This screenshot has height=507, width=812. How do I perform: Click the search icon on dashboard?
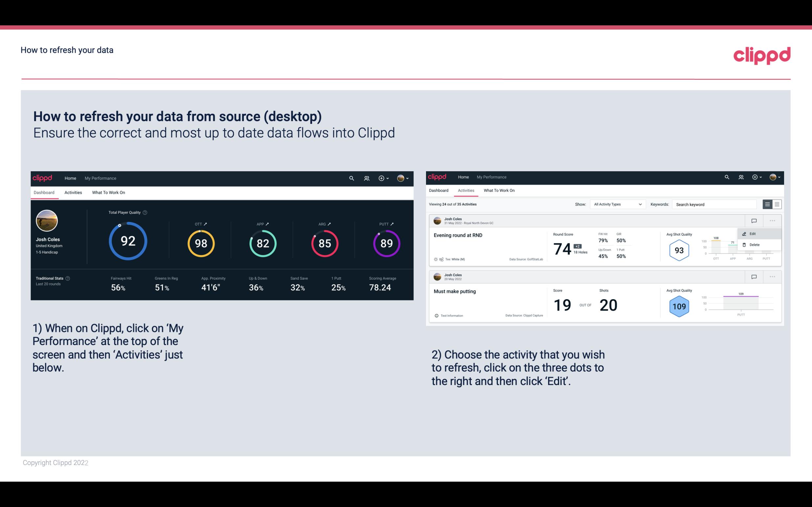point(351,178)
